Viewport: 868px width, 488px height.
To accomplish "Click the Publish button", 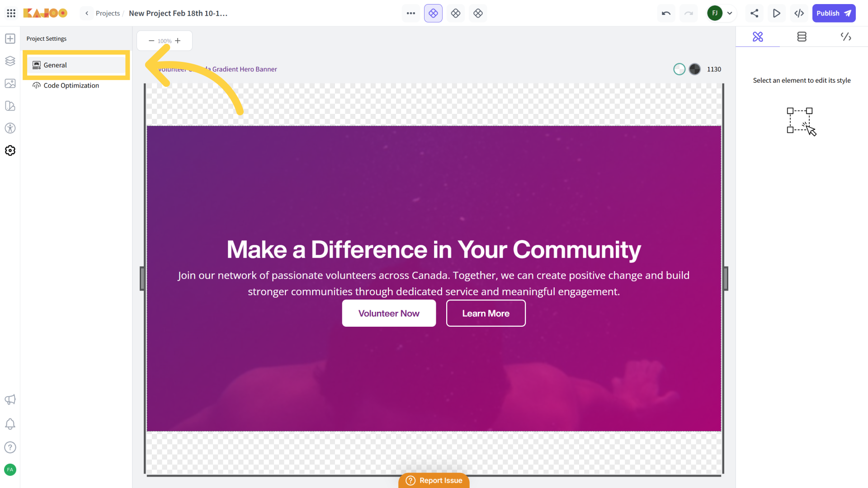I will click(x=833, y=13).
